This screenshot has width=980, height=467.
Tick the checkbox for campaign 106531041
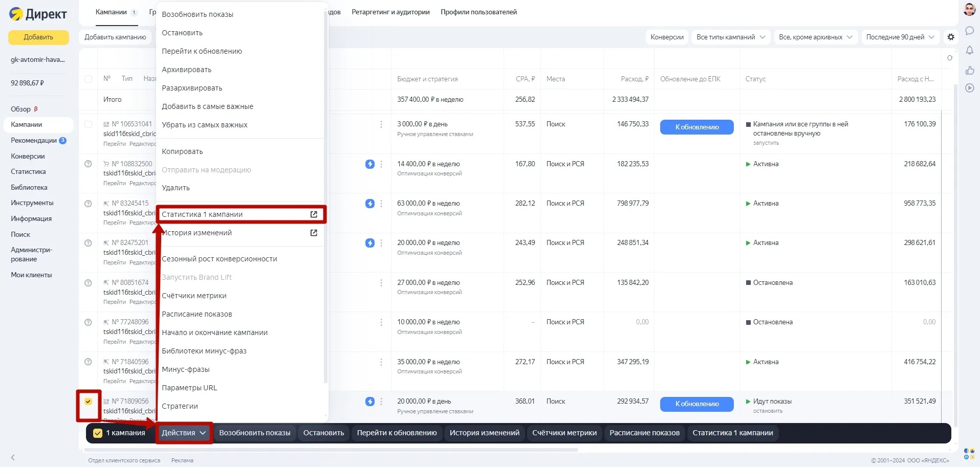click(x=88, y=124)
